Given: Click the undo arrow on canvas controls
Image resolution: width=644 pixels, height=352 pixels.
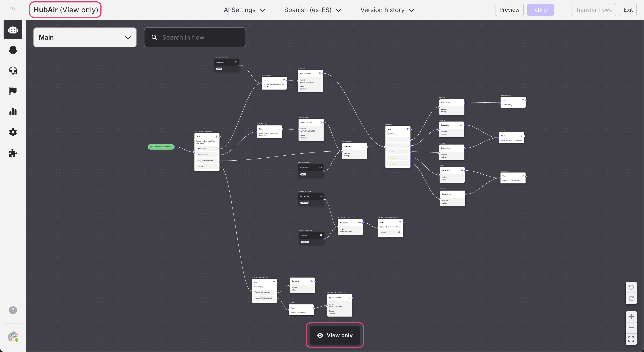Looking at the screenshot, I should (631, 287).
